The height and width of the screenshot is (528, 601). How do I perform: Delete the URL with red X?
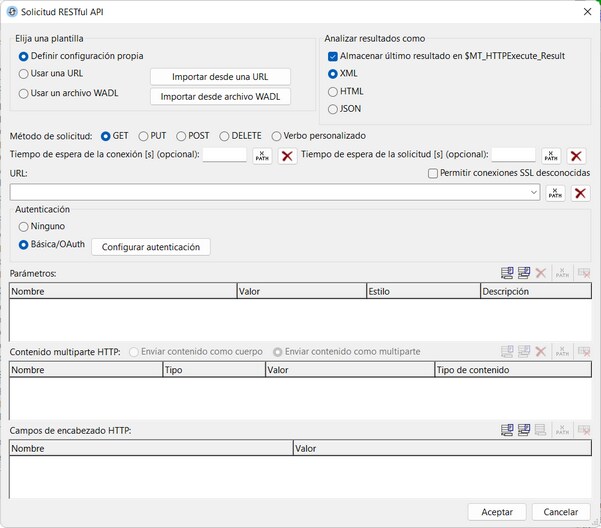580,193
